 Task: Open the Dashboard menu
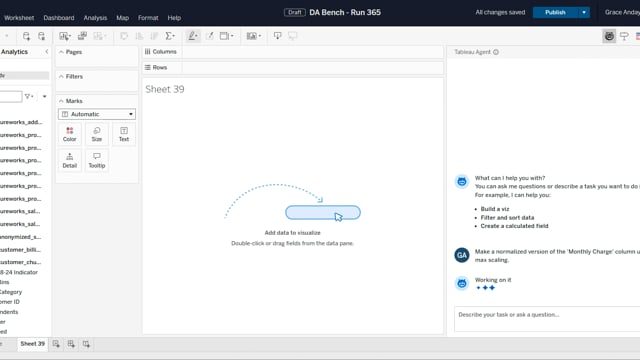59,18
